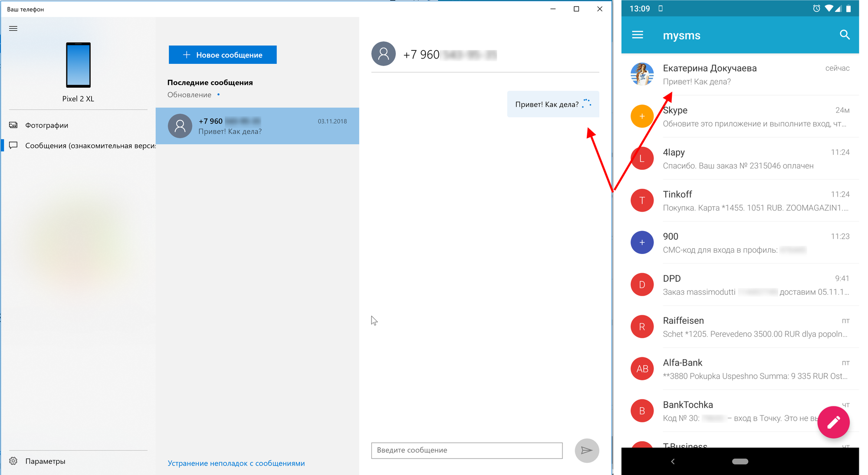
Task: Click the Введите сообщение input field
Action: 467,450
